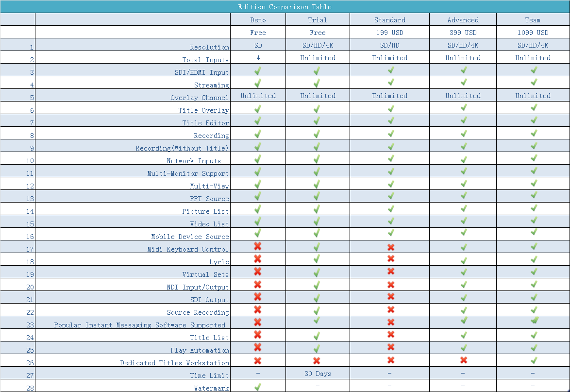Click the 399 USD price cell
The image size is (570, 392).
tap(463, 33)
